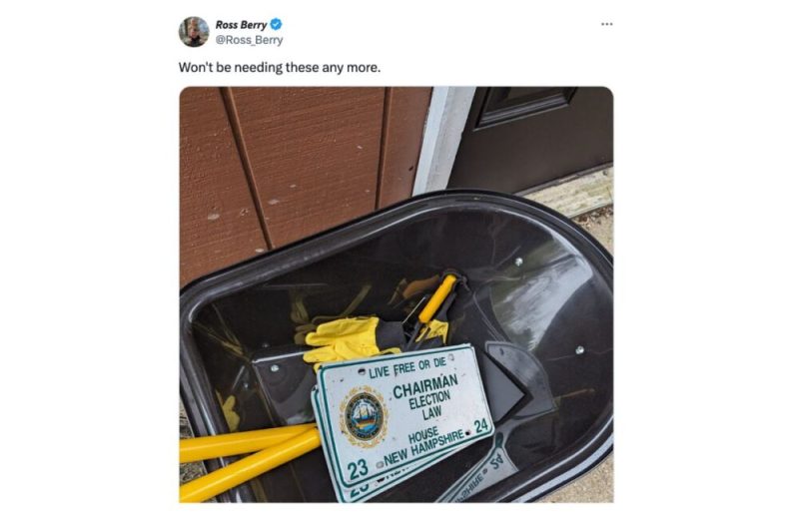
Task: Click the brown wood siding in photo
Action: (x=296, y=168)
